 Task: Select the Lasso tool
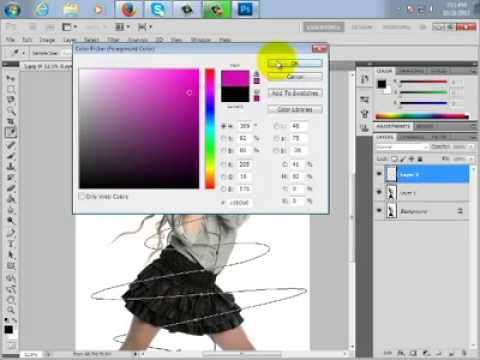[11, 100]
